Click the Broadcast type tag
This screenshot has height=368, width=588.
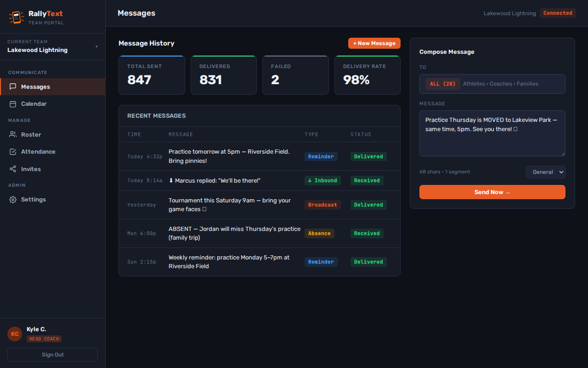(322, 205)
